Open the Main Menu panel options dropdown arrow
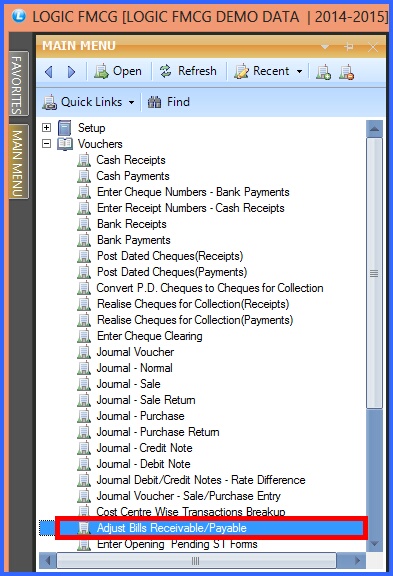Screen dimensions: 393x576 click(325, 47)
